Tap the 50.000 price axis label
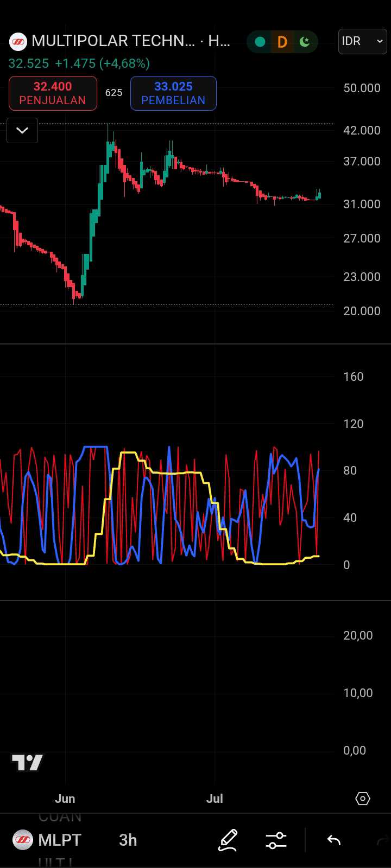The image size is (391, 868). [362, 88]
